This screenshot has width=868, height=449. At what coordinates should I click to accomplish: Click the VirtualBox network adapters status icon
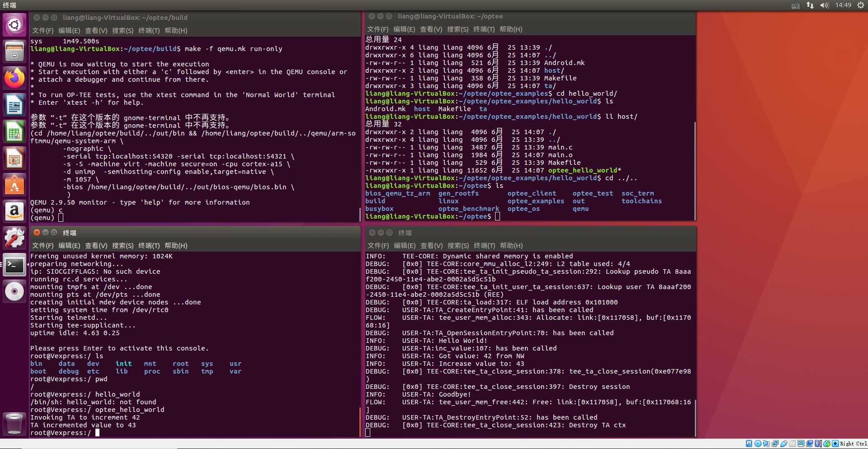pos(775,444)
